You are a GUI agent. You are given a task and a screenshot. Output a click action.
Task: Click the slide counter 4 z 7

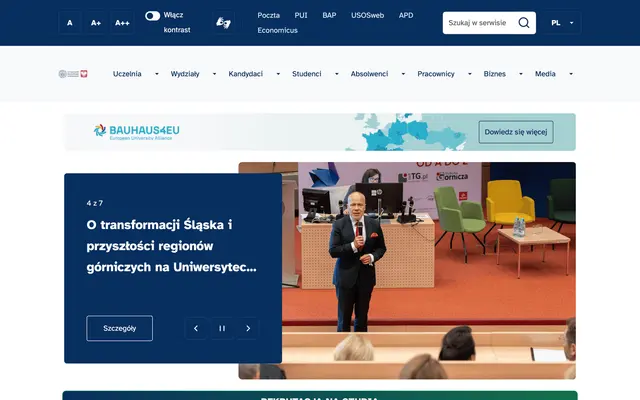[x=95, y=203]
